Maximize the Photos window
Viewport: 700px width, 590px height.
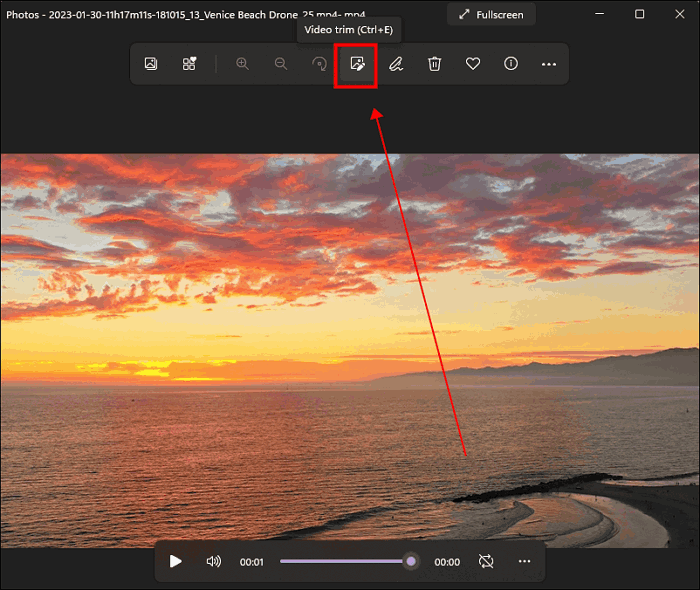[x=639, y=15]
